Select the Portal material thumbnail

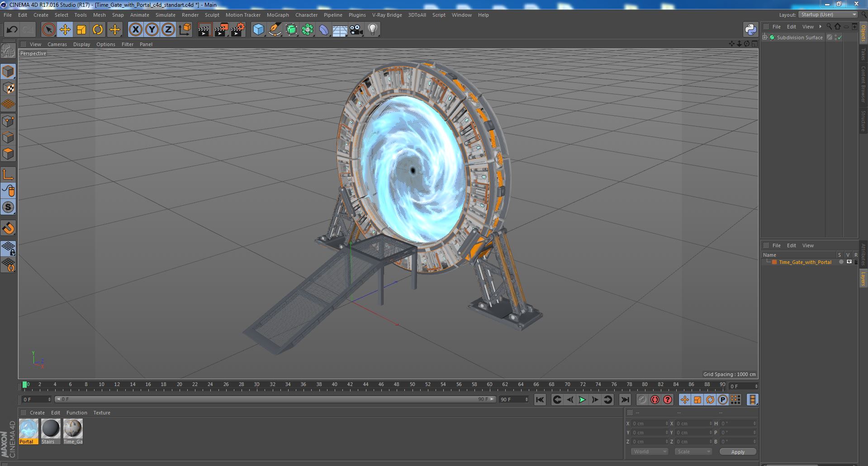click(28, 432)
